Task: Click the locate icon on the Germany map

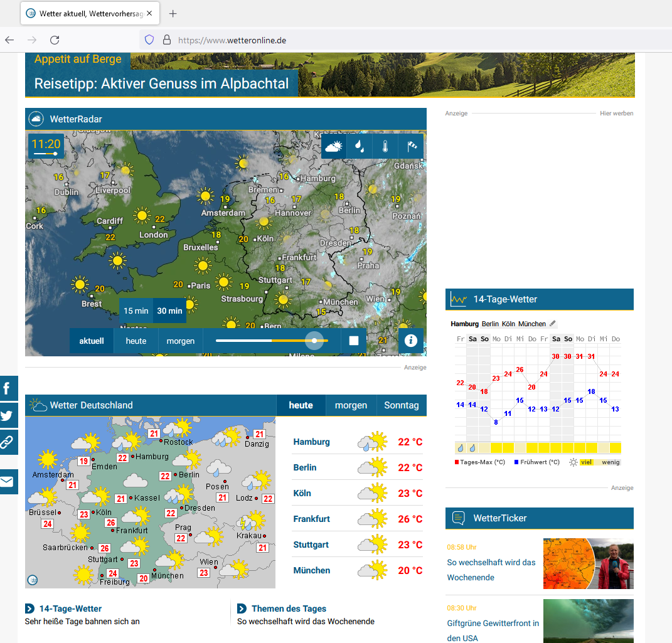Action: (31, 579)
